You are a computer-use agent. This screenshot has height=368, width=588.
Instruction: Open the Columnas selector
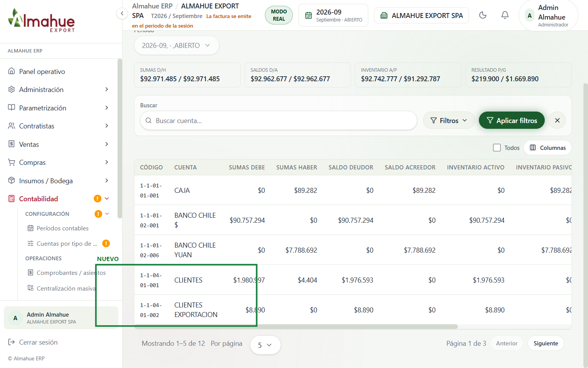548,148
